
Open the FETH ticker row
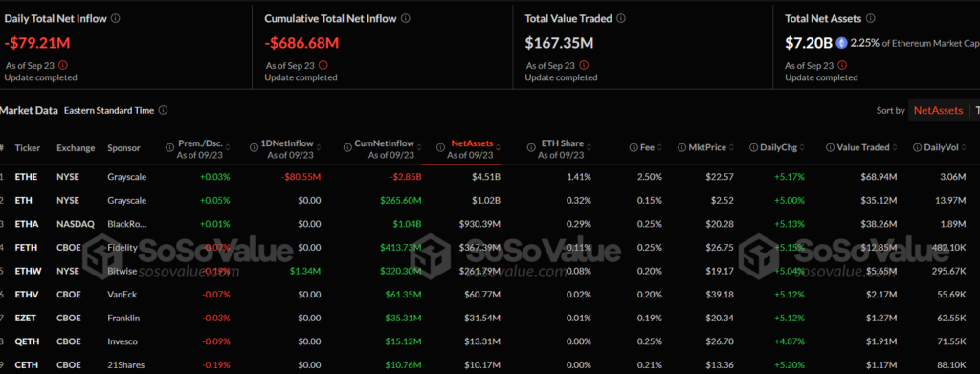coord(26,247)
